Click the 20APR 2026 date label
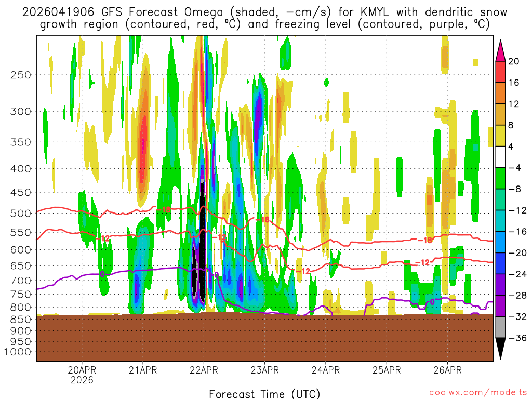Screen dimensions: 532x399 point(82,375)
